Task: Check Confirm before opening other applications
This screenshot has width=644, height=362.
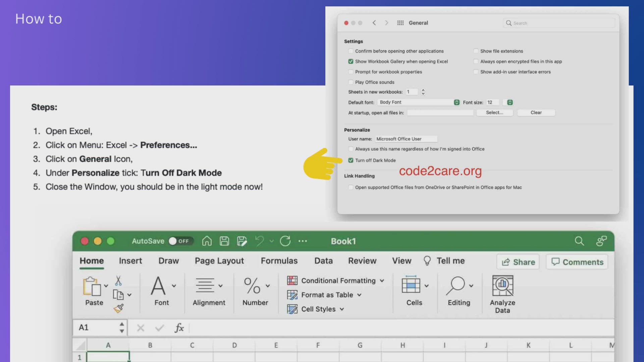Action: [351, 51]
